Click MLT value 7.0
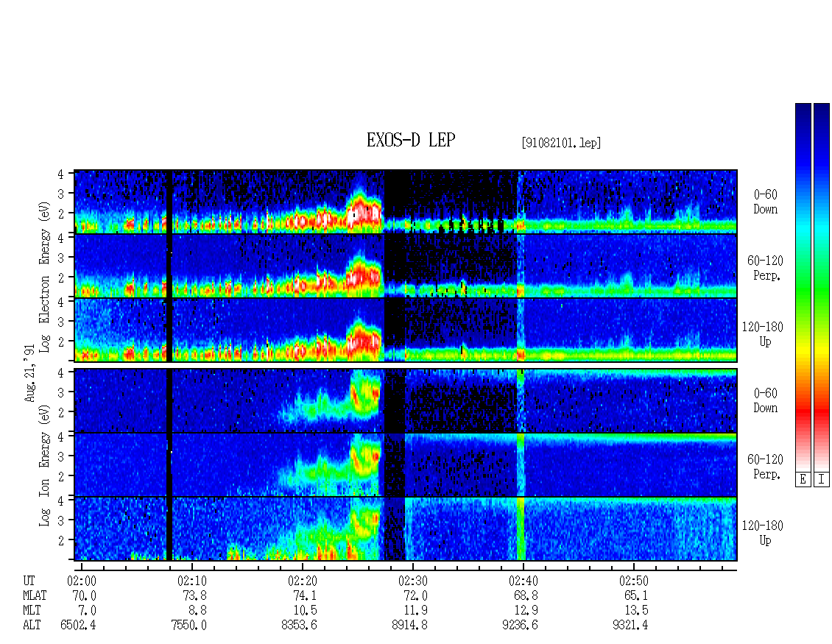832x644 pixels. [88, 611]
